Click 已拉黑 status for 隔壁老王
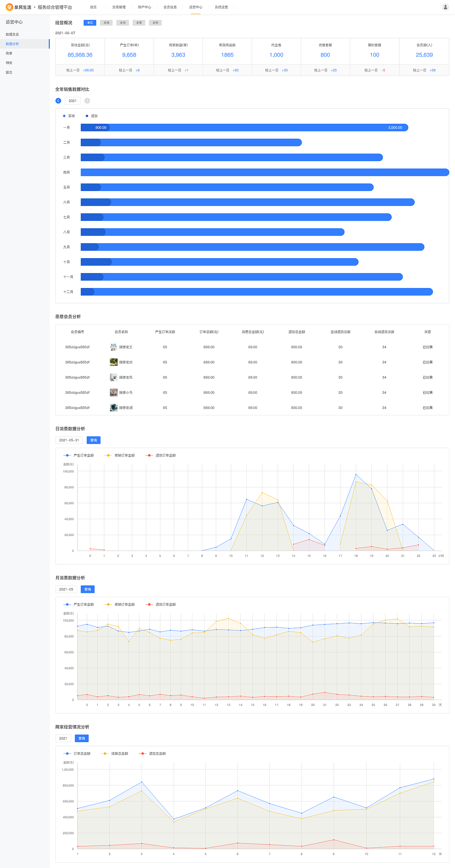 [x=428, y=347]
